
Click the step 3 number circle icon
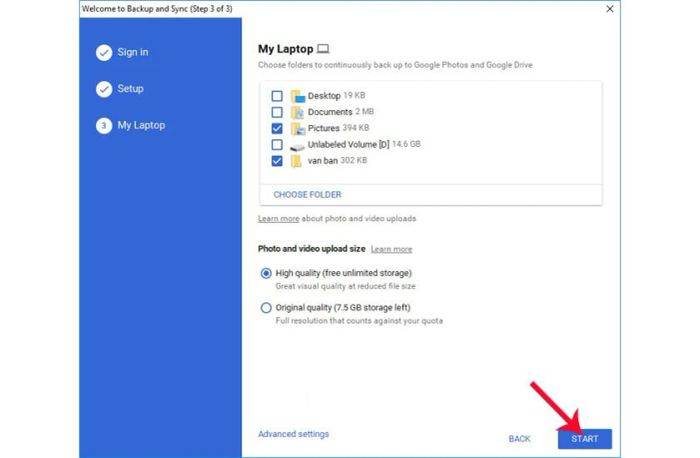click(x=104, y=126)
